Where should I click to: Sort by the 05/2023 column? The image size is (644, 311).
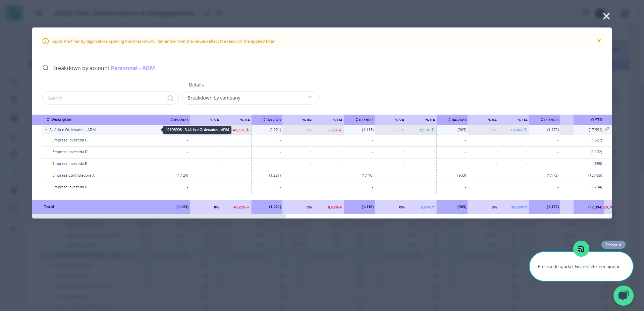(549, 120)
